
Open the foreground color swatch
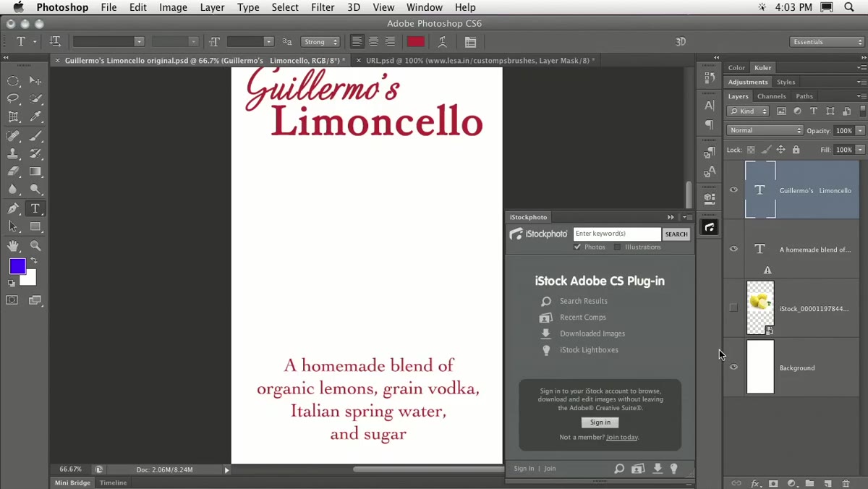coord(17,266)
